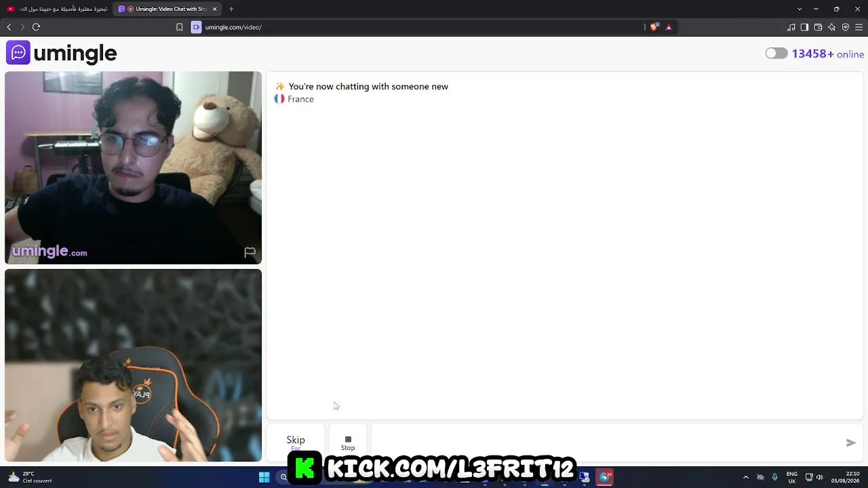The width and height of the screenshot is (868, 488).
Task: Open the weather widget showing 29°C
Action: point(30,477)
